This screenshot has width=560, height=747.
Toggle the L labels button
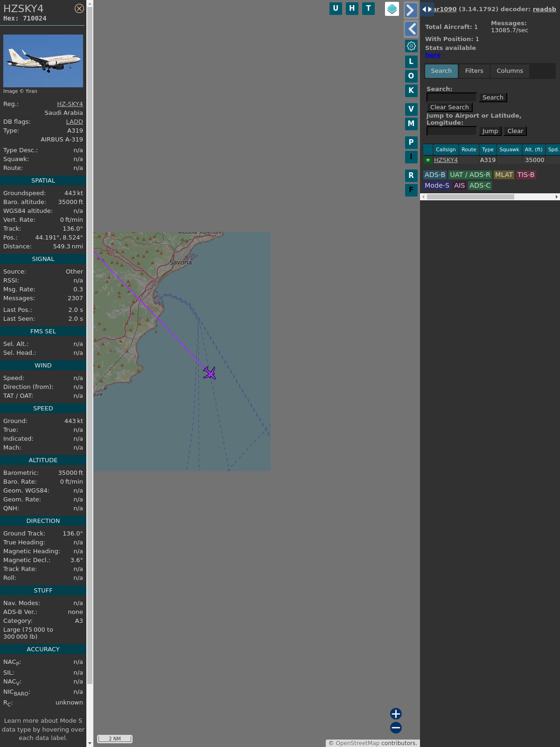coord(411,62)
